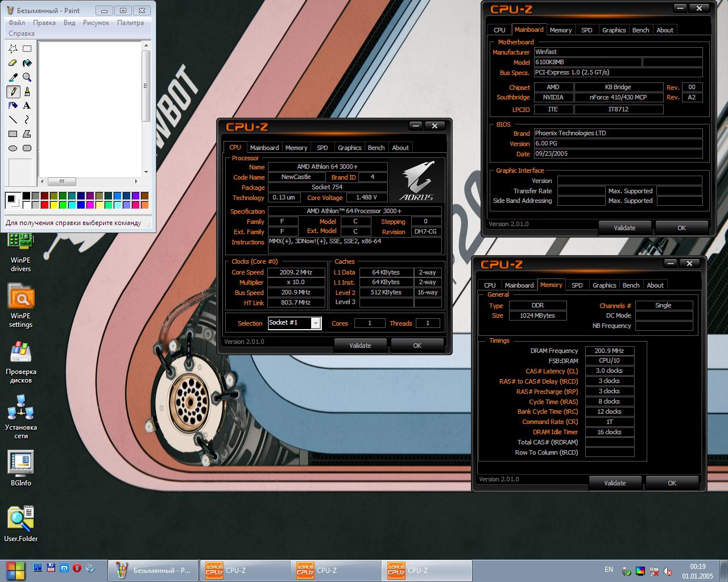
Task: Select the Airbrush spray tool
Action: [x=13, y=106]
